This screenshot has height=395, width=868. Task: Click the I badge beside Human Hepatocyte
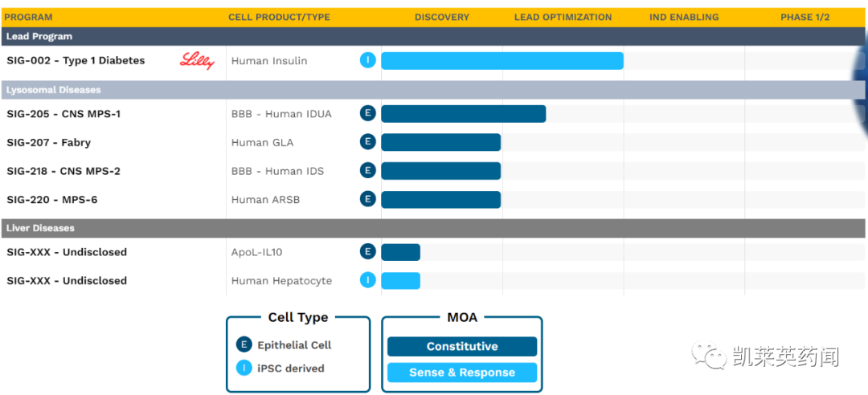pos(367,280)
